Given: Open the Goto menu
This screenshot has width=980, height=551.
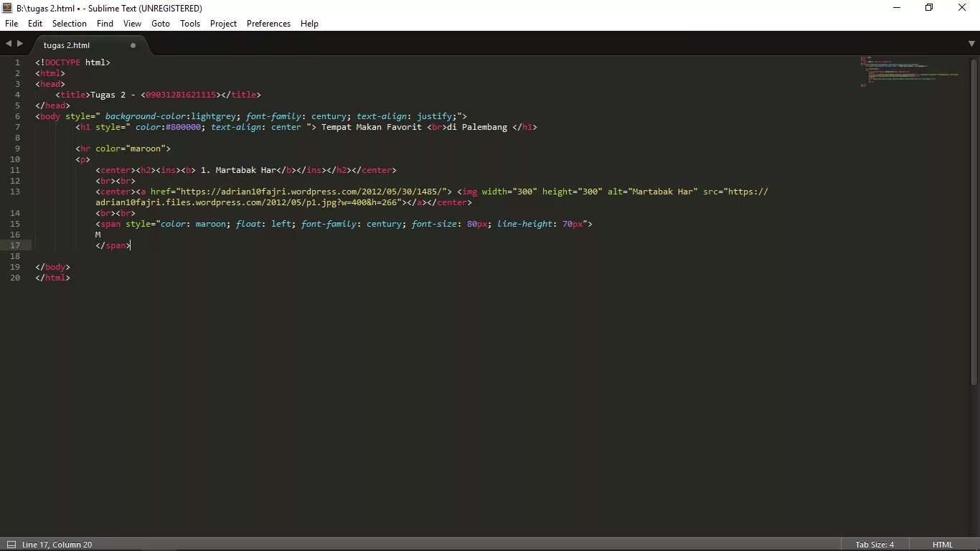Looking at the screenshot, I should click(161, 24).
